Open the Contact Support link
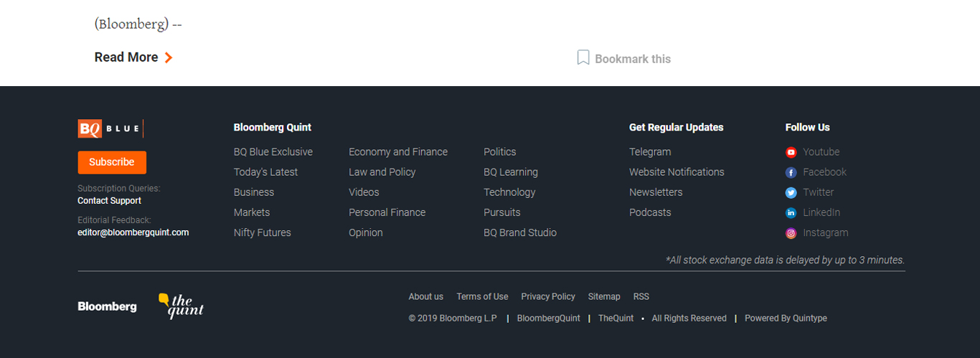The height and width of the screenshot is (358, 980). point(109,201)
